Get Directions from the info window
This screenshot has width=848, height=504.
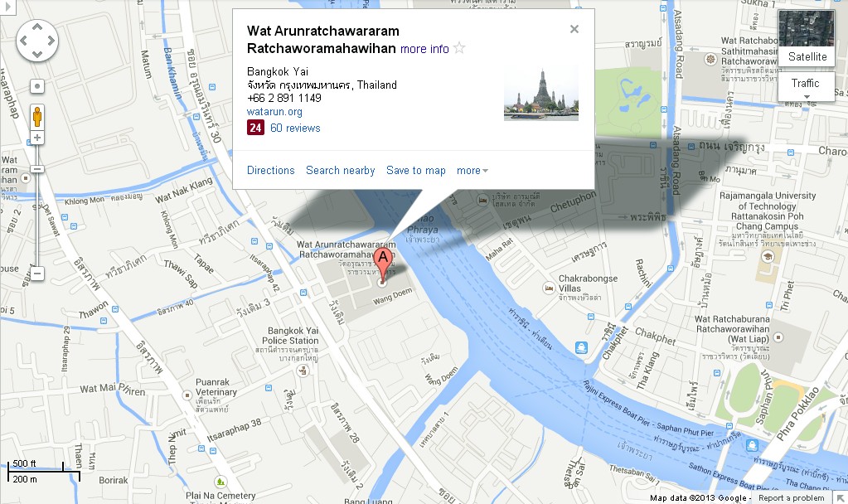click(270, 170)
